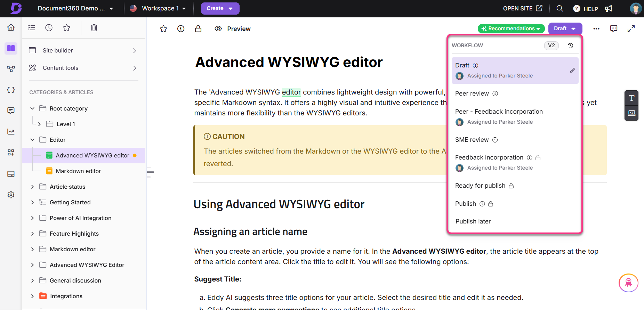
Task: Choose the Publish workflow status
Action: coord(465,204)
